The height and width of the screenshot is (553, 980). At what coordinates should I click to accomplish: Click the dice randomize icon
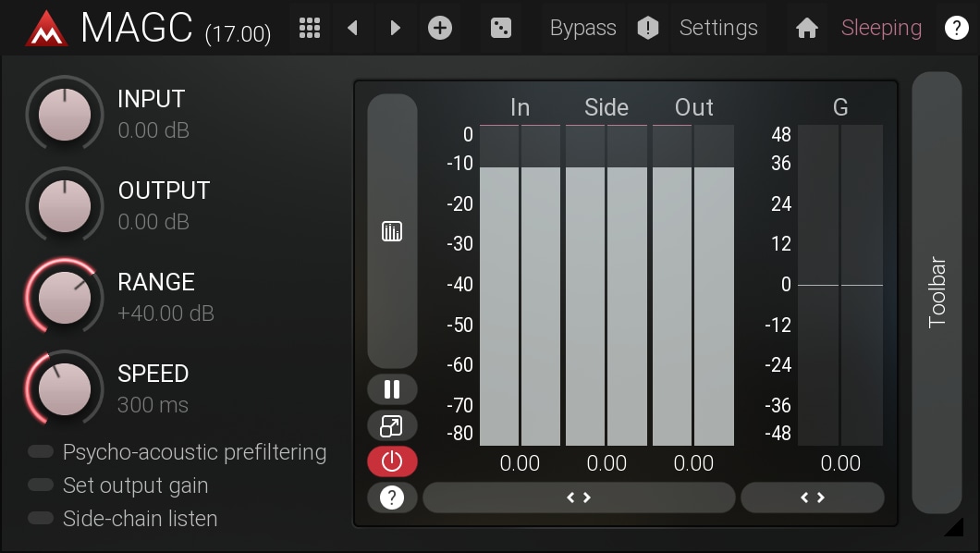(x=500, y=28)
